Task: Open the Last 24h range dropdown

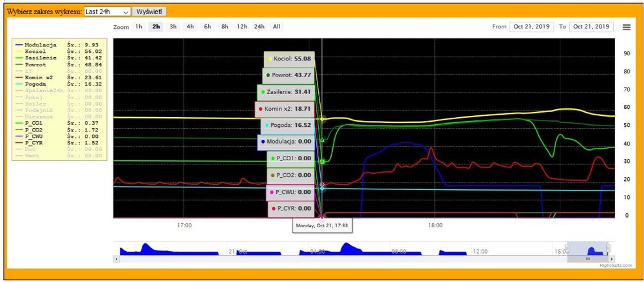Action: coord(107,12)
